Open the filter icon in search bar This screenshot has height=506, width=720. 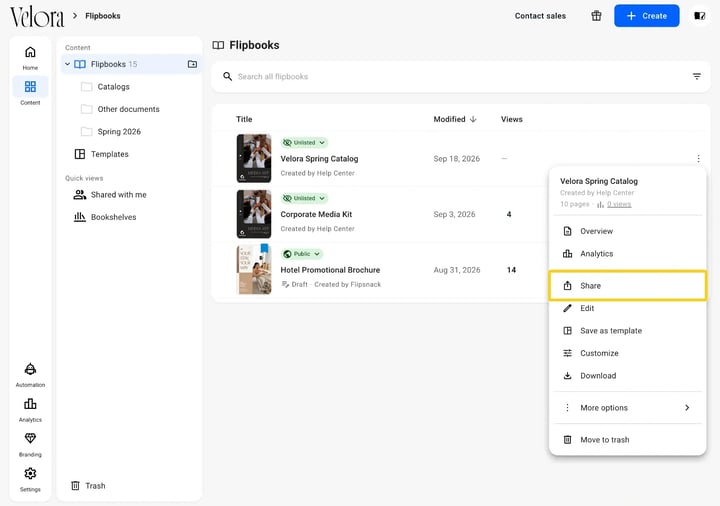click(x=697, y=76)
